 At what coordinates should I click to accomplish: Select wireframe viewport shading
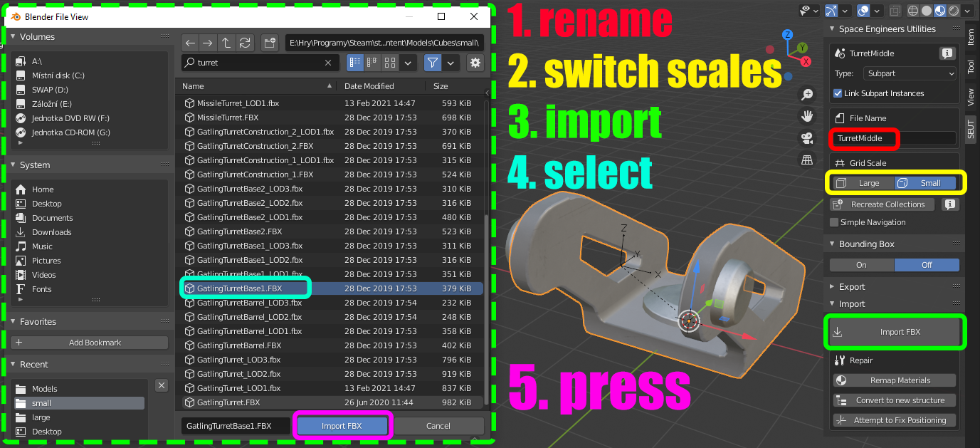[x=914, y=11]
